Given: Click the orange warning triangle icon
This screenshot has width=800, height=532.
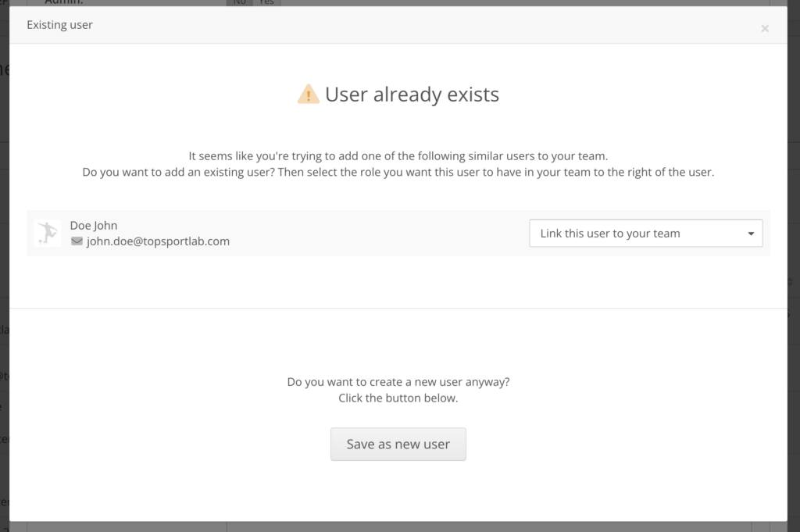Looking at the screenshot, I should (308, 94).
